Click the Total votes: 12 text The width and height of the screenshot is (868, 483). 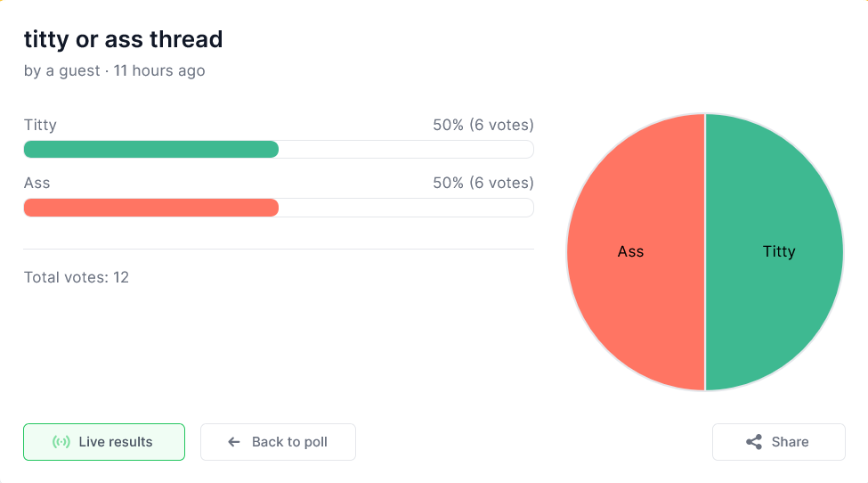click(77, 277)
